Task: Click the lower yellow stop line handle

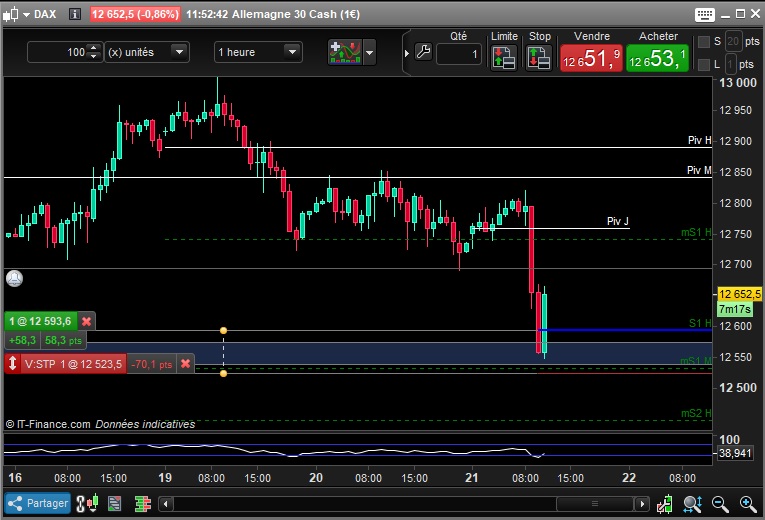Action: [x=223, y=374]
